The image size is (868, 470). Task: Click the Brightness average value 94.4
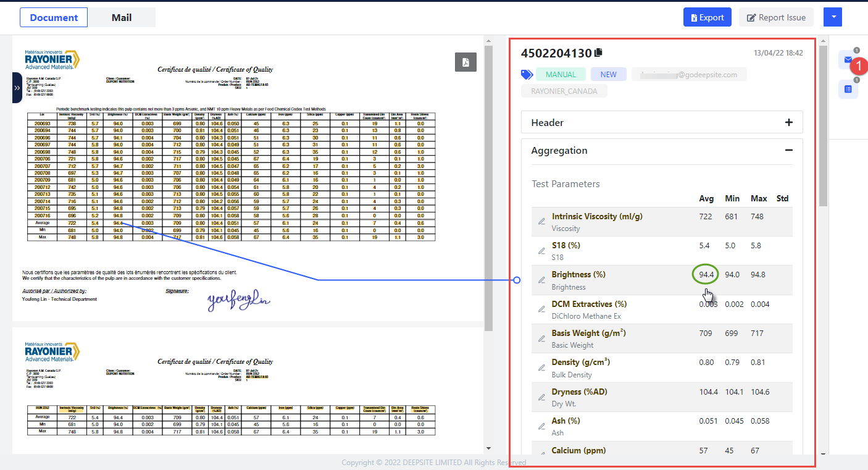pyautogui.click(x=706, y=275)
